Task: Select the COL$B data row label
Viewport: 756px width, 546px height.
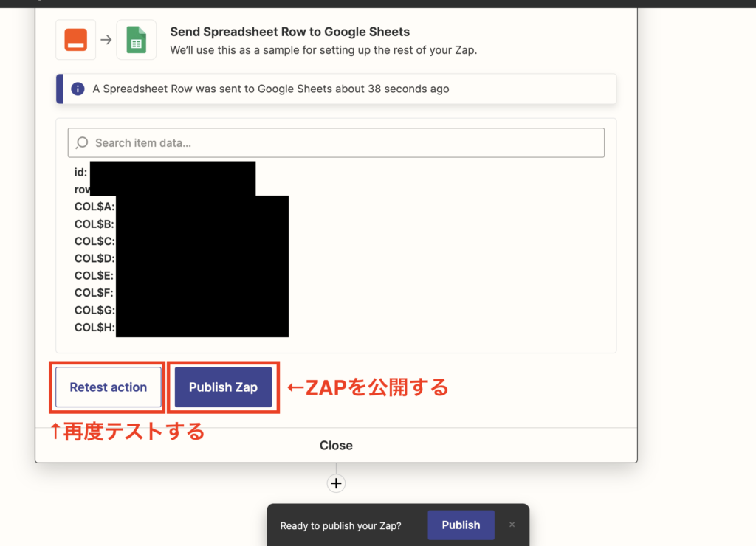Action: pyautogui.click(x=94, y=224)
